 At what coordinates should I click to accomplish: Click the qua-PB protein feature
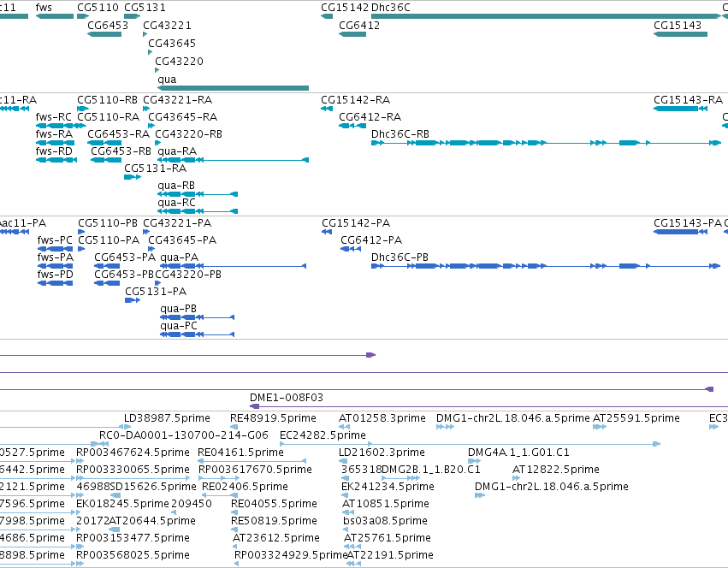198,317
